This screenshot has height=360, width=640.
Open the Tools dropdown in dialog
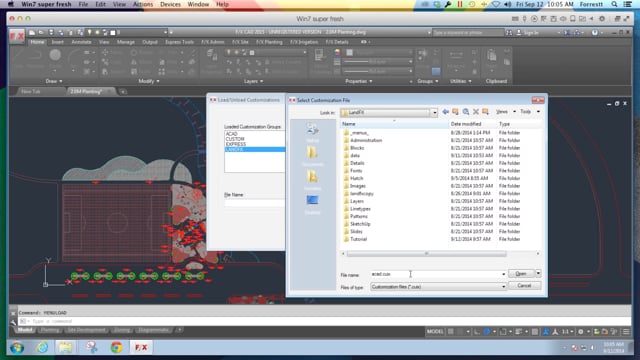point(530,112)
